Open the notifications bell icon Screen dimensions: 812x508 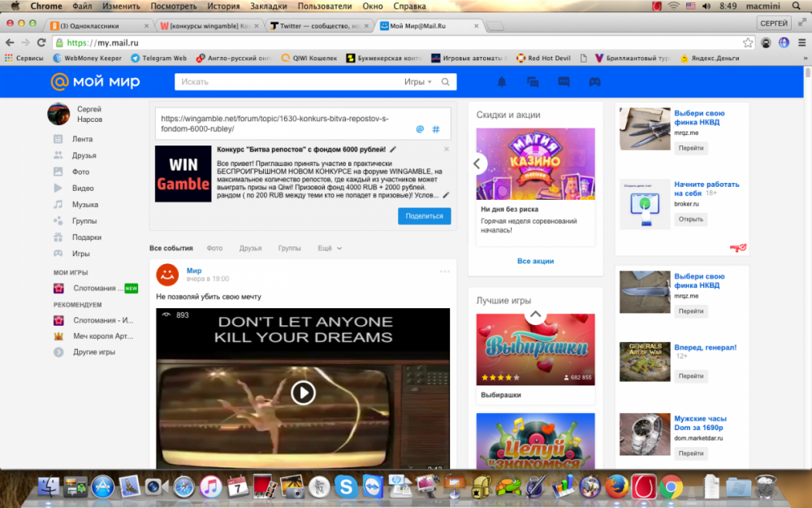[502, 82]
